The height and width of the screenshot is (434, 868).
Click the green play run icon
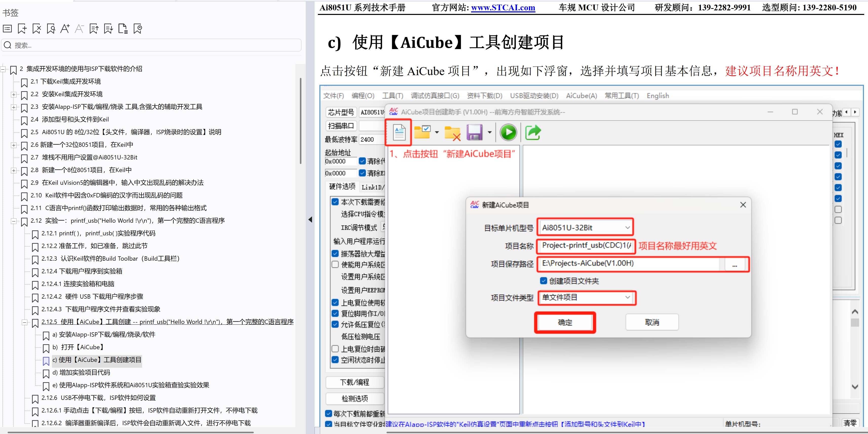tap(508, 132)
